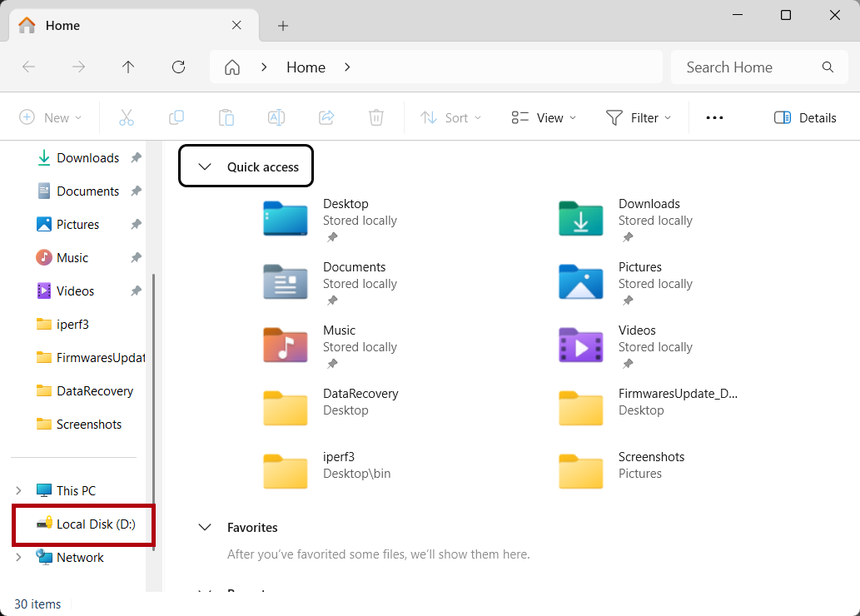Toggle the Details pane
Screen dimensions: 860x616
[805, 117]
